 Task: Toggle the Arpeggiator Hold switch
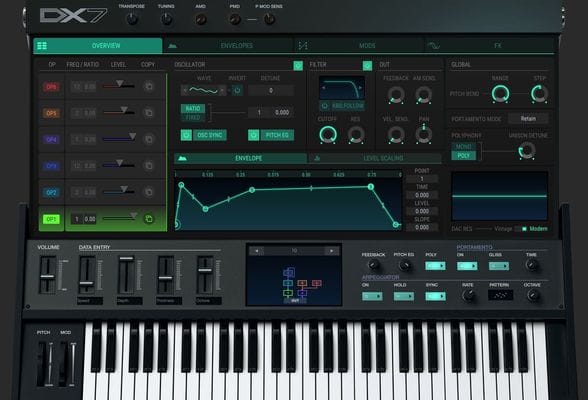404,296
